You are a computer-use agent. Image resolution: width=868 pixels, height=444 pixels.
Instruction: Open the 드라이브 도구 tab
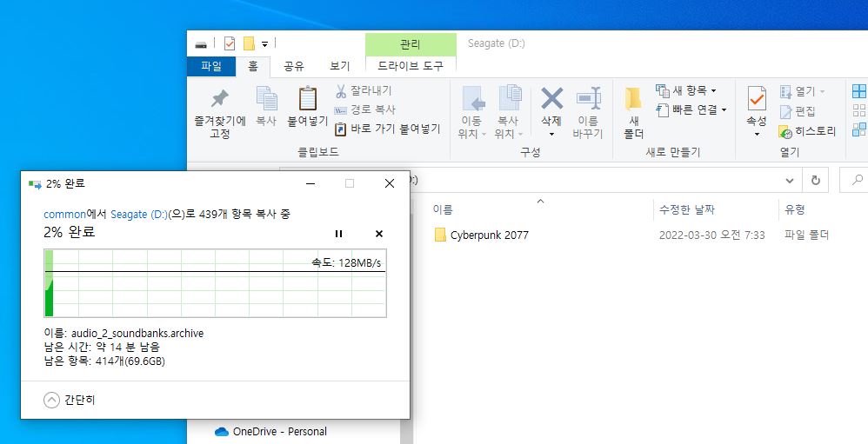(x=411, y=66)
